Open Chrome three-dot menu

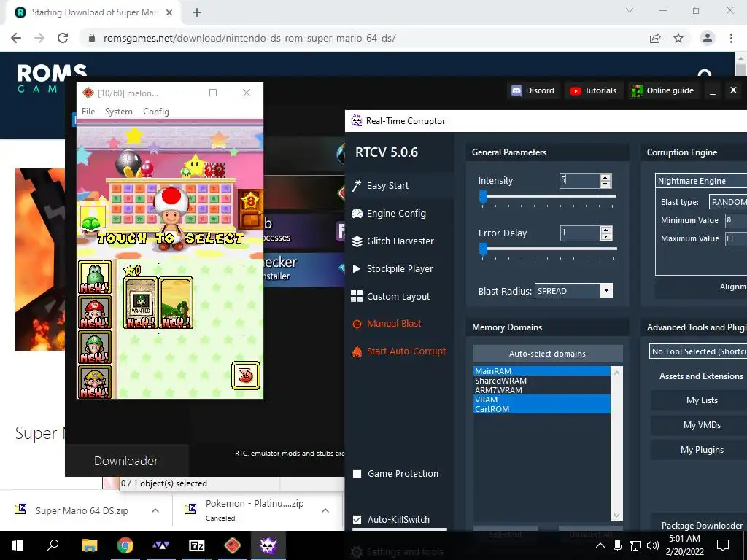[x=731, y=38]
